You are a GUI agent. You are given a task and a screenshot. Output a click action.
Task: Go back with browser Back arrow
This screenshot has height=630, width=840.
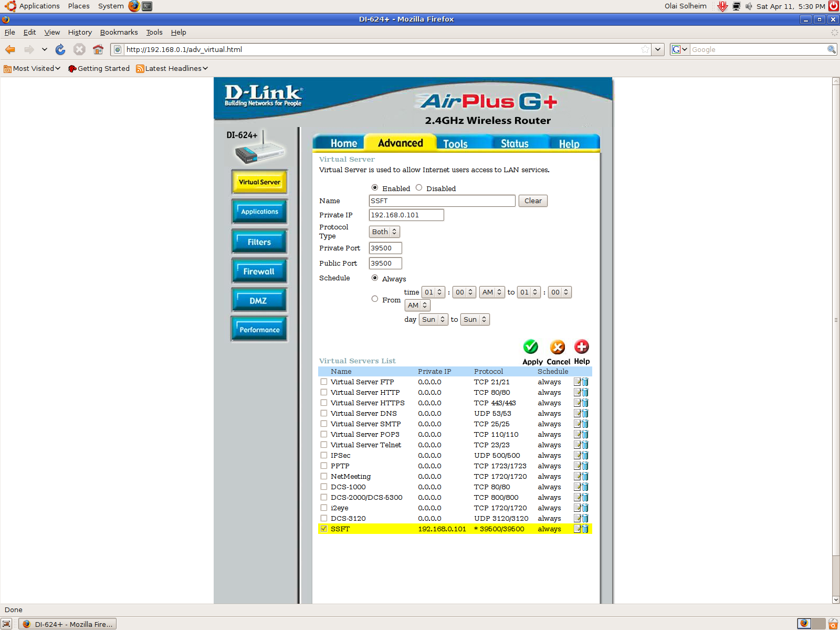coord(10,49)
